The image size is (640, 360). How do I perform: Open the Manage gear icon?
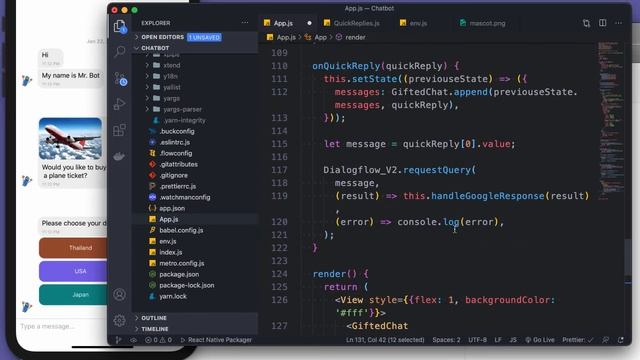pos(120,320)
